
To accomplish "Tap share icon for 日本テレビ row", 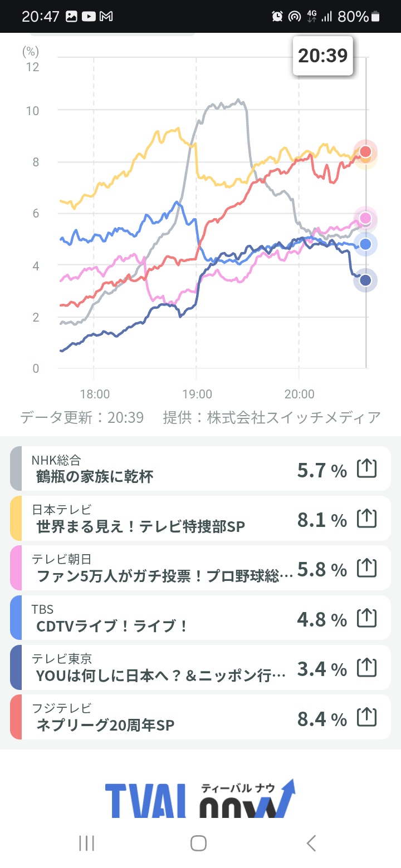I will (x=366, y=519).
